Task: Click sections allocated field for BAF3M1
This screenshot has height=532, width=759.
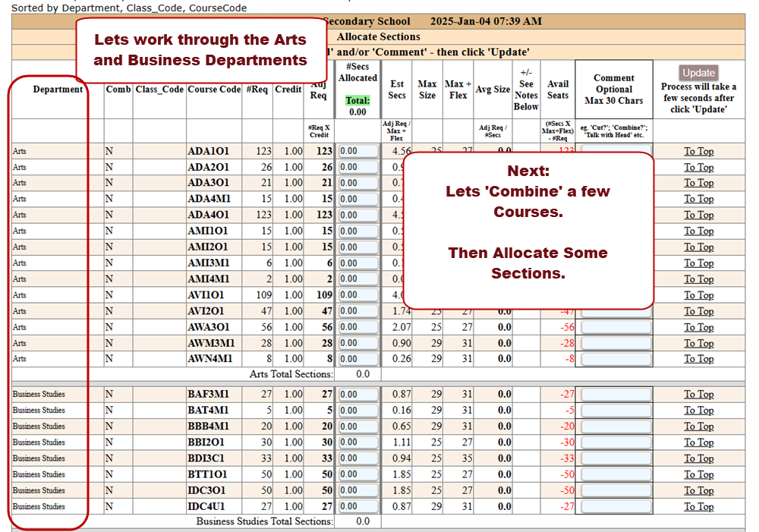Action: (358, 395)
